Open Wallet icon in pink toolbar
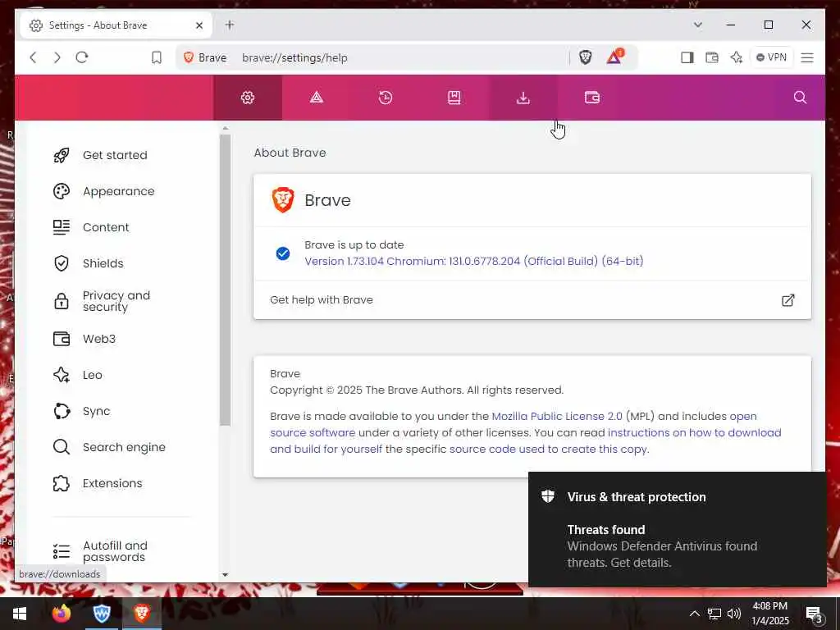 [x=592, y=98]
